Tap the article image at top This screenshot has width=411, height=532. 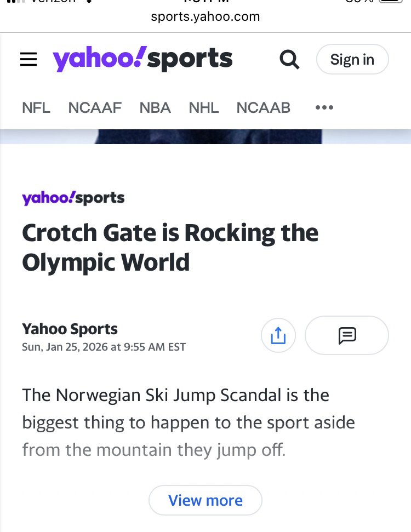pos(208,136)
